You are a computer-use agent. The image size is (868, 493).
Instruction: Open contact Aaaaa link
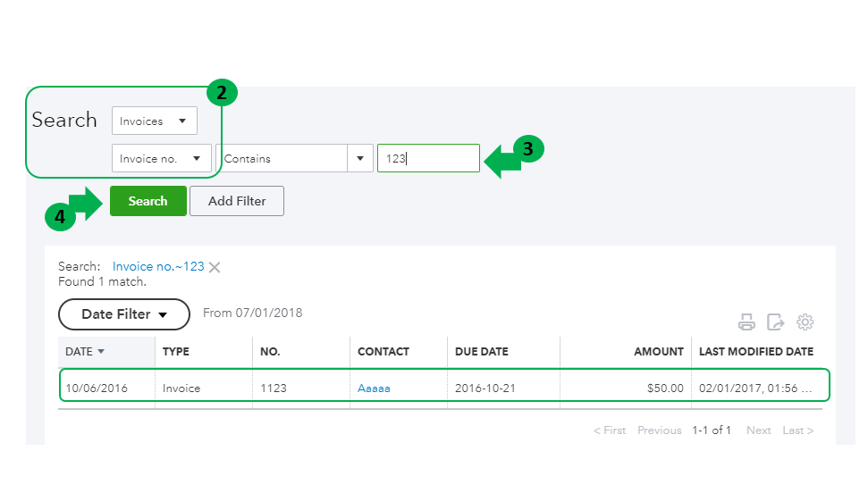click(374, 389)
